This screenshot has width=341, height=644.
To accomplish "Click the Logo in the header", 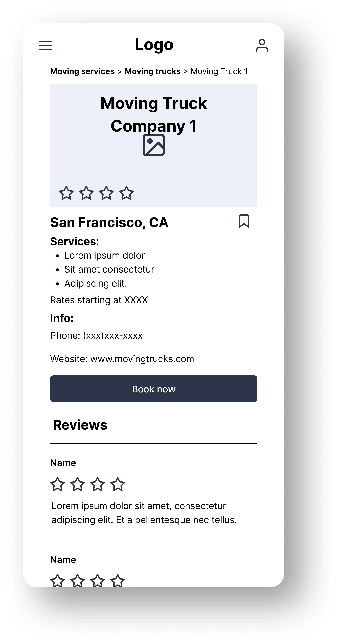I will point(154,45).
